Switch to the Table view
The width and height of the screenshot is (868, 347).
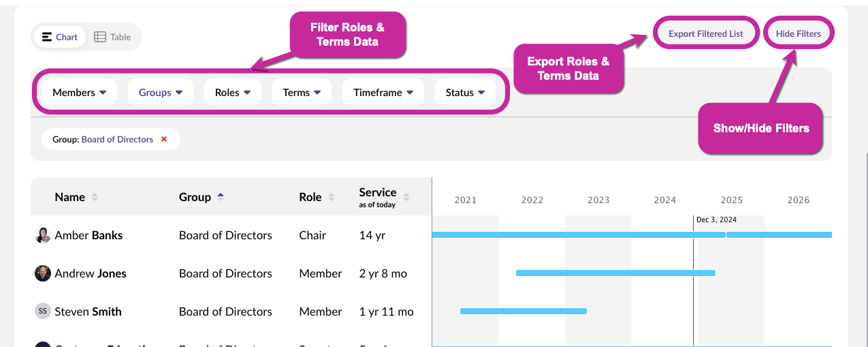pos(113,37)
